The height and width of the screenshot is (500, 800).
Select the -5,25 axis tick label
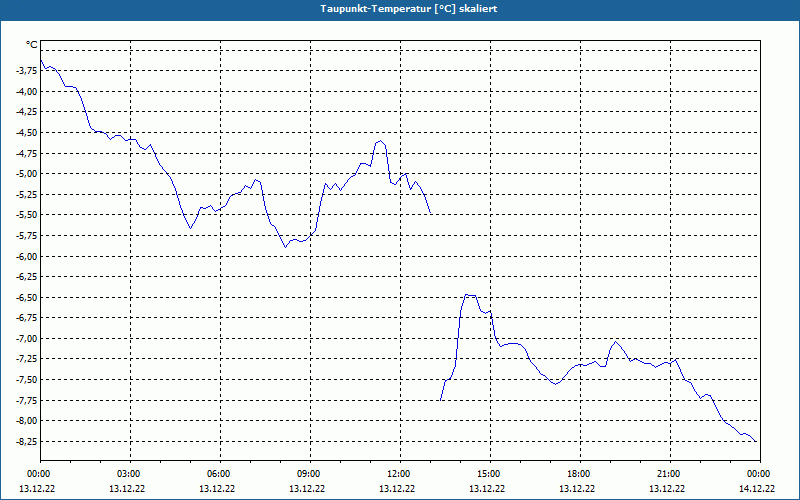[x=28, y=194]
